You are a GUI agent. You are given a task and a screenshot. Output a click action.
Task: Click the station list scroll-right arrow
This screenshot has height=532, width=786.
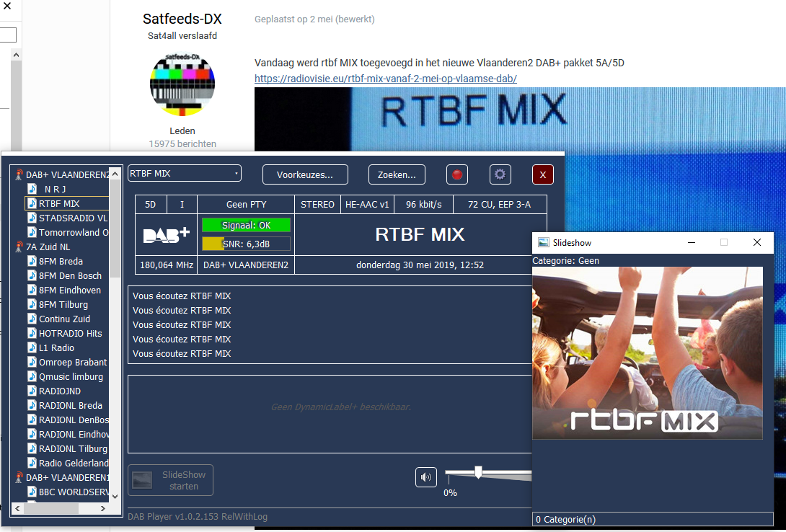pyautogui.click(x=103, y=508)
